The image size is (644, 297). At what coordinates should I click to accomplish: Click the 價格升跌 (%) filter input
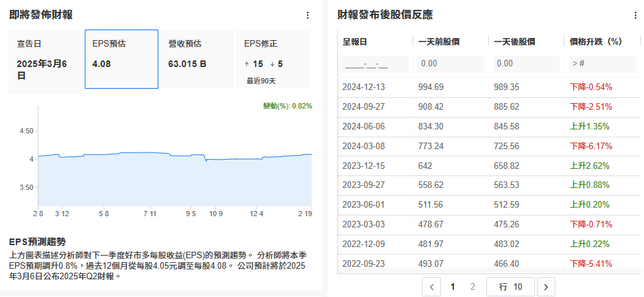[x=602, y=64]
